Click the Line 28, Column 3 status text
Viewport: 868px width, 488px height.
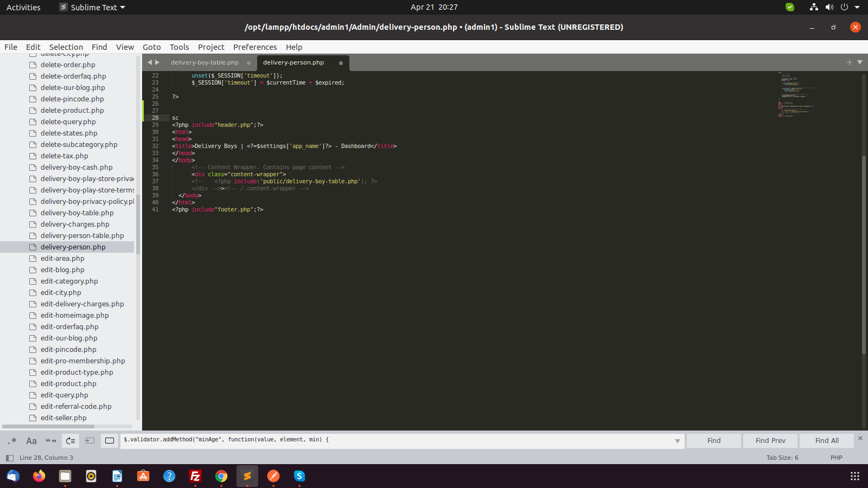(x=46, y=458)
